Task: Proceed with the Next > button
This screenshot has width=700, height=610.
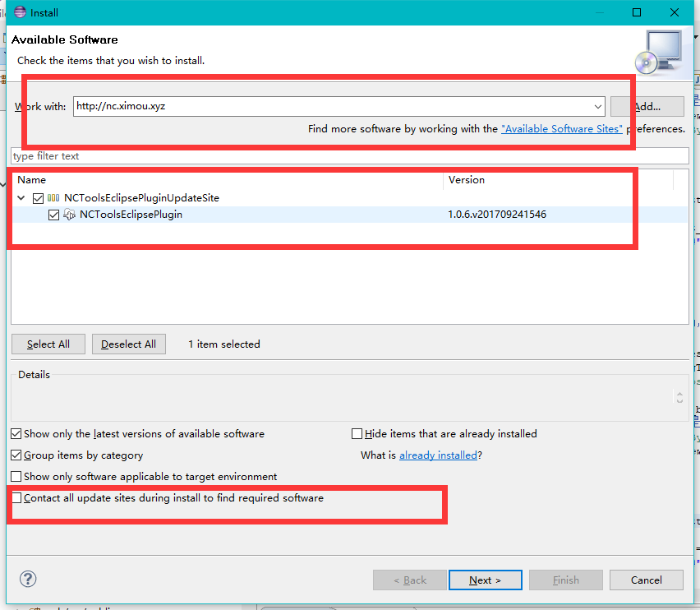Action: [486, 580]
